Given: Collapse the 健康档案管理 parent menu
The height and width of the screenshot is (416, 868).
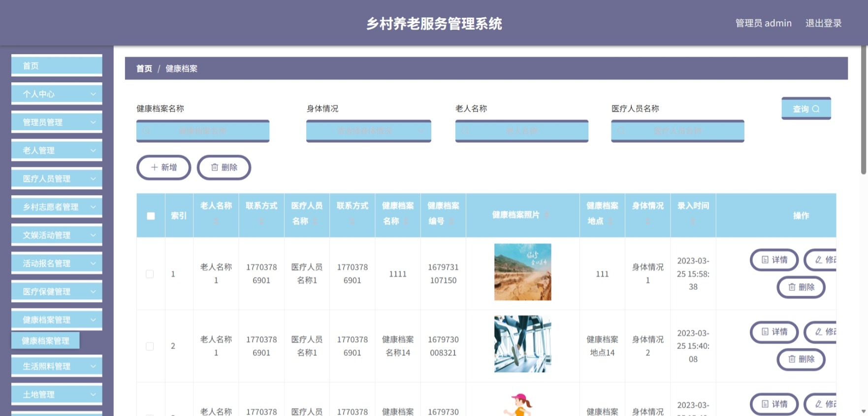Looking at the screenshot, I should [57, 319].
